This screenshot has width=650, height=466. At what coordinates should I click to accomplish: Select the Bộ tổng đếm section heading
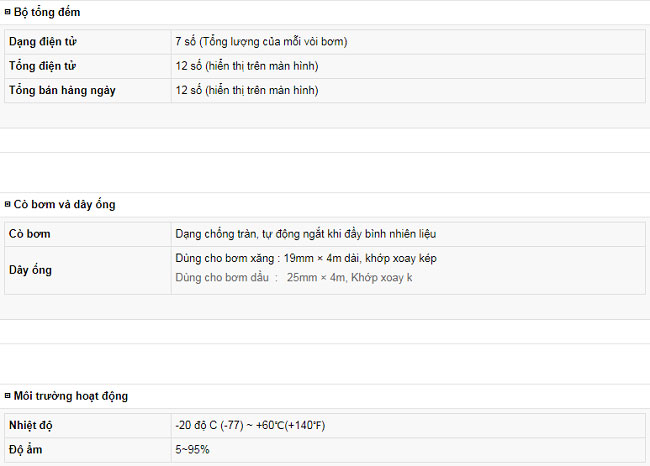click(47, 12)
